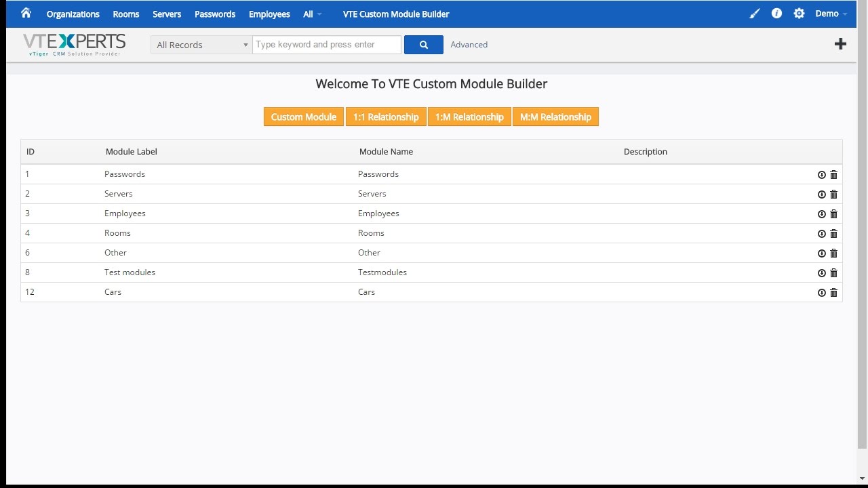Screen dimensions: 868x488
Task: Go to the Home icon
Action: (x=26, y=13)
